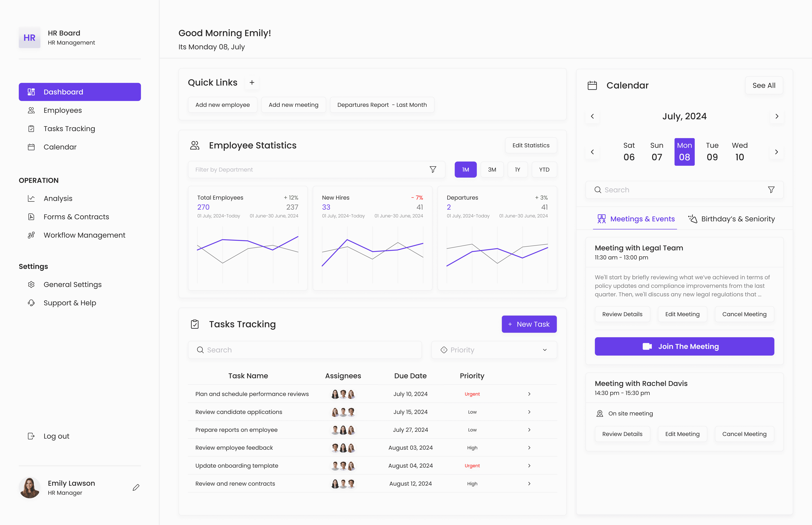Go to next month arrow beside July, 2024
Image resolution: width=812 pixels, height=525 pixels.
[x=777, y=116]
